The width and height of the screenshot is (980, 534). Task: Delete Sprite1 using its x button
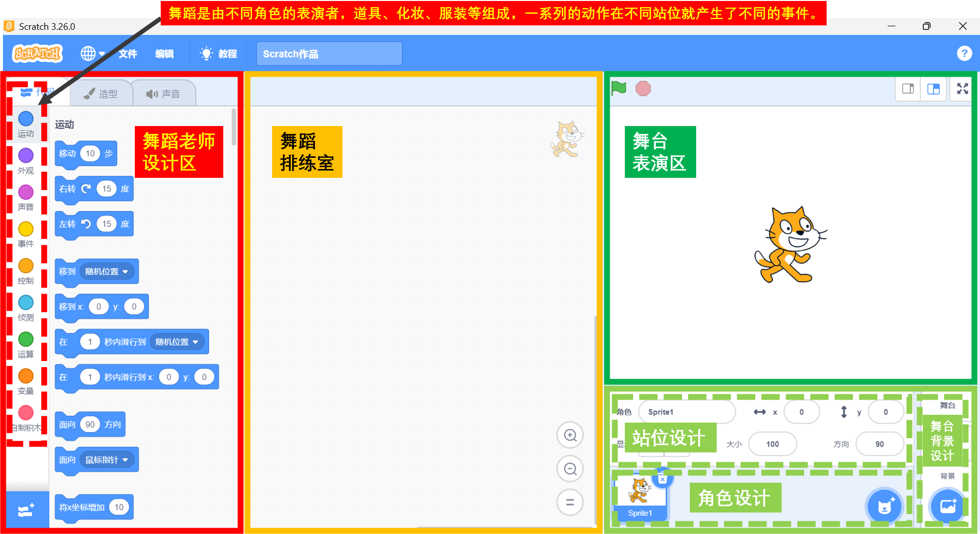662,479
